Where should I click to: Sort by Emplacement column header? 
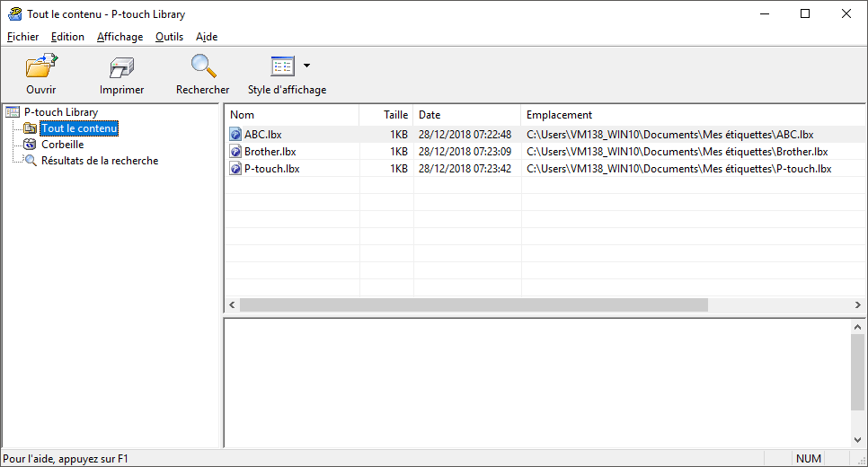693,115
